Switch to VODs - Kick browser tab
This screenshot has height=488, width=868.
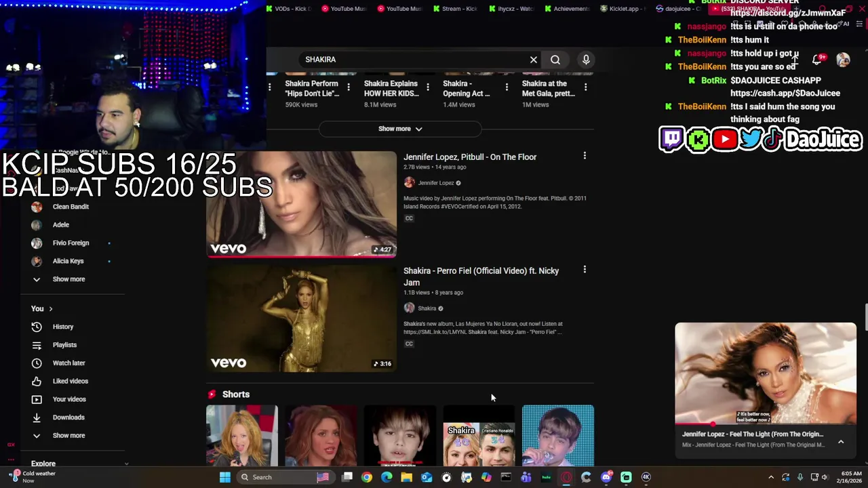coord(288,9)
